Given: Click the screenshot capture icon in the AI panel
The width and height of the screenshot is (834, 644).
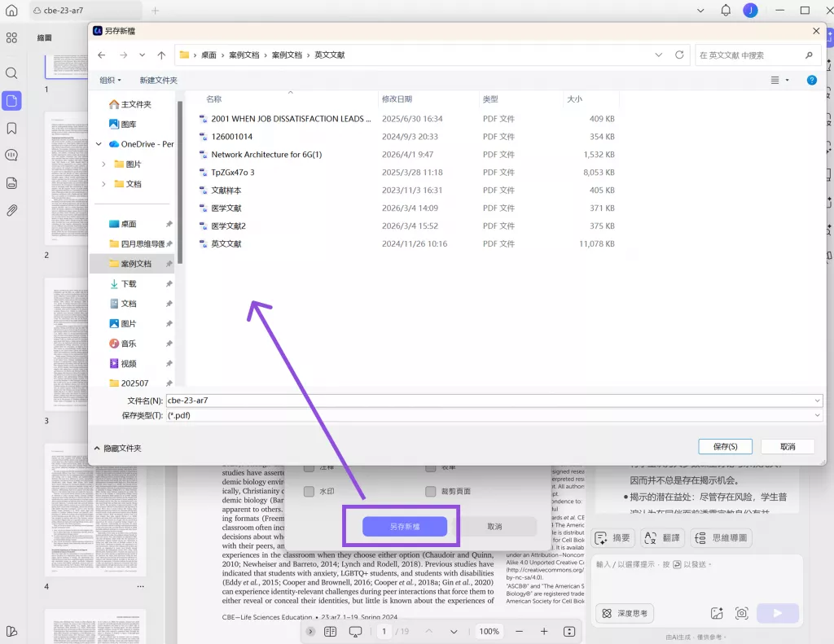Looking at the screenshot, I should click(x=741, y=613).
